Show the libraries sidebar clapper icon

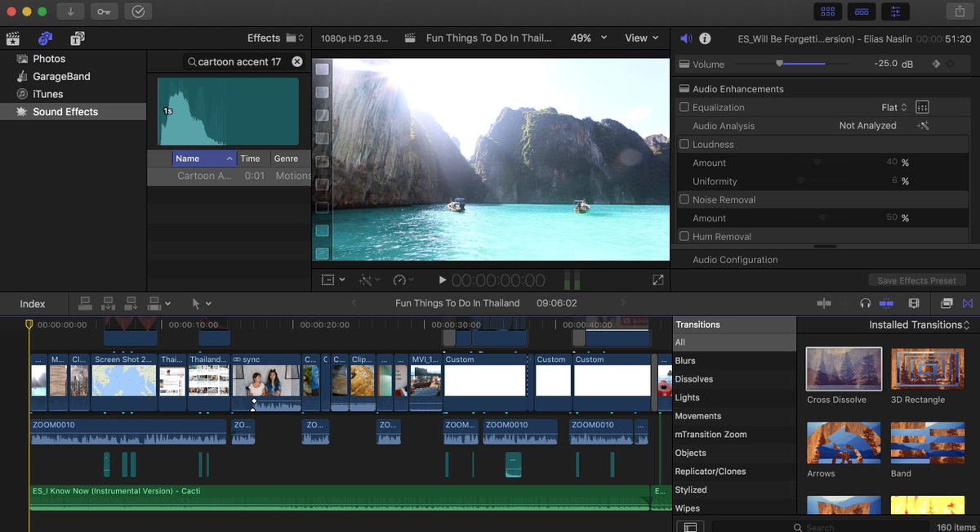tap(13, 38)
